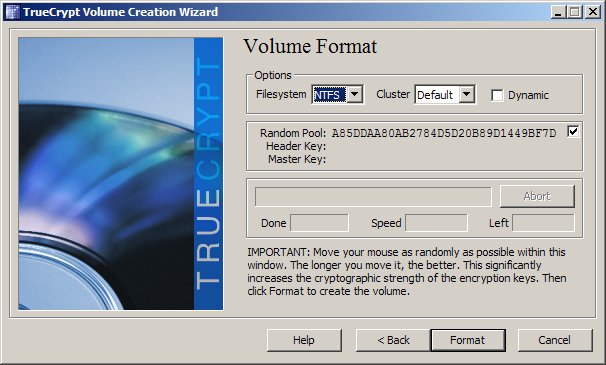The width and height of the screenshot is (606, 365).
Task: Click the Left time remaining field
Action: pos(543,223)
